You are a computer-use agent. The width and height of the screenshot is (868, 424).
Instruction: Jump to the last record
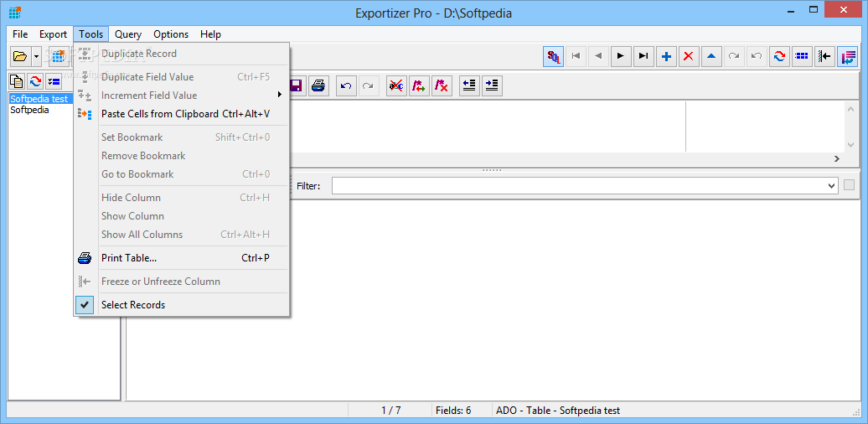click(x=643, y=56)
